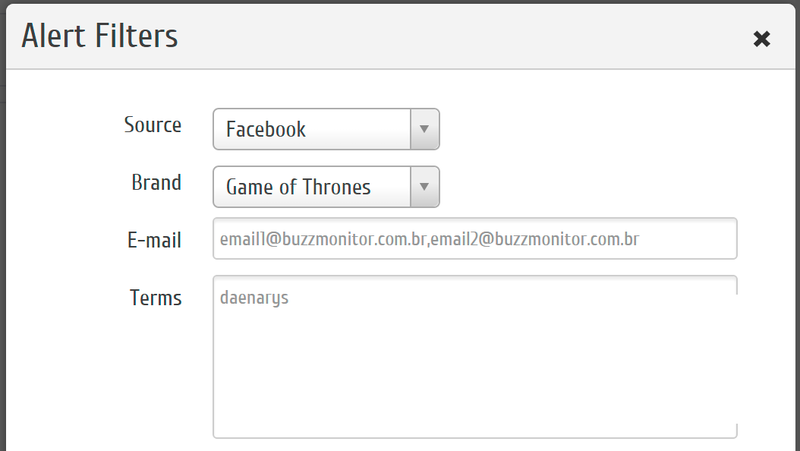Expand the Brand dropdown arrow
Viewport: 800px width, 451px height.
click(425, 186)
